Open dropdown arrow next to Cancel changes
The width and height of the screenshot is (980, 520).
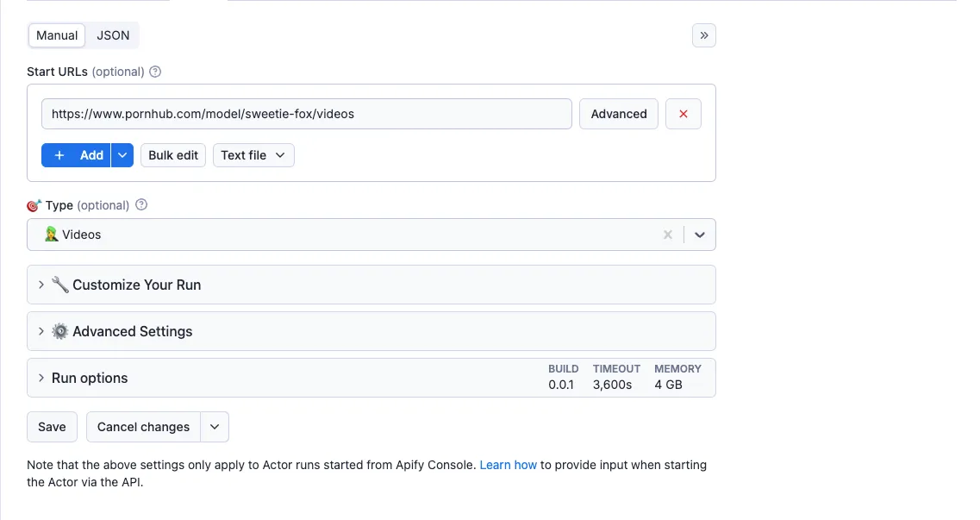point(215,427)
